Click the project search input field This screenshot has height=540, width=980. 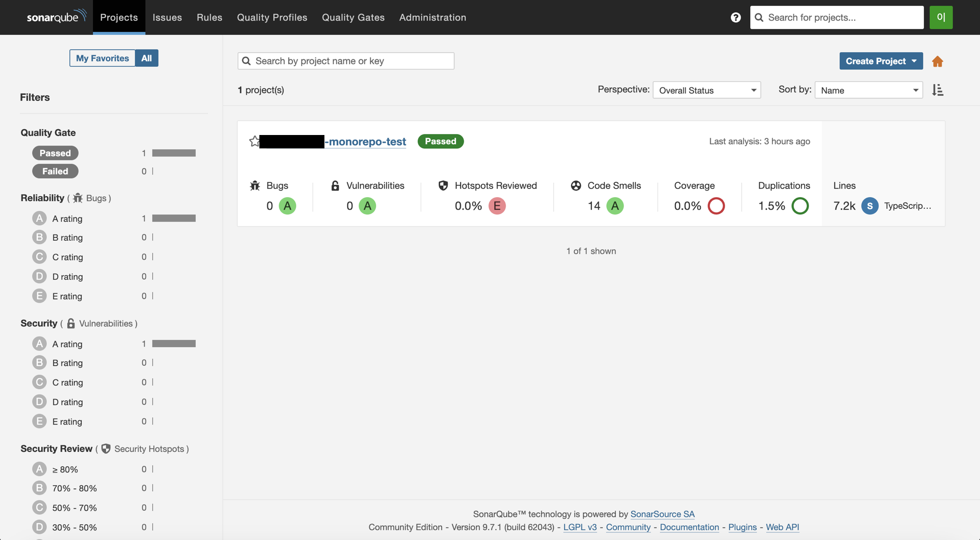tap(346, 60)
